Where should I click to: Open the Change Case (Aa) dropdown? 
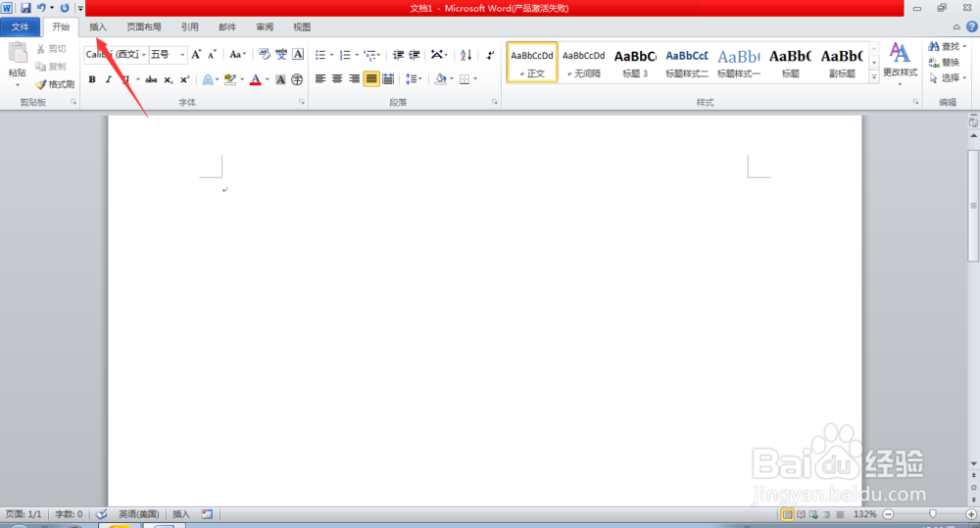(x=237, y=54)
